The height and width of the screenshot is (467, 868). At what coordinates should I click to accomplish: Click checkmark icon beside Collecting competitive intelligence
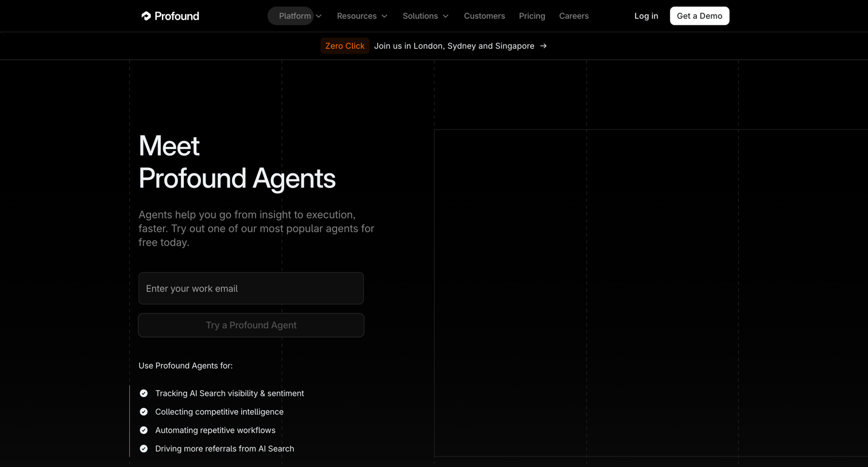click(144, 412)
